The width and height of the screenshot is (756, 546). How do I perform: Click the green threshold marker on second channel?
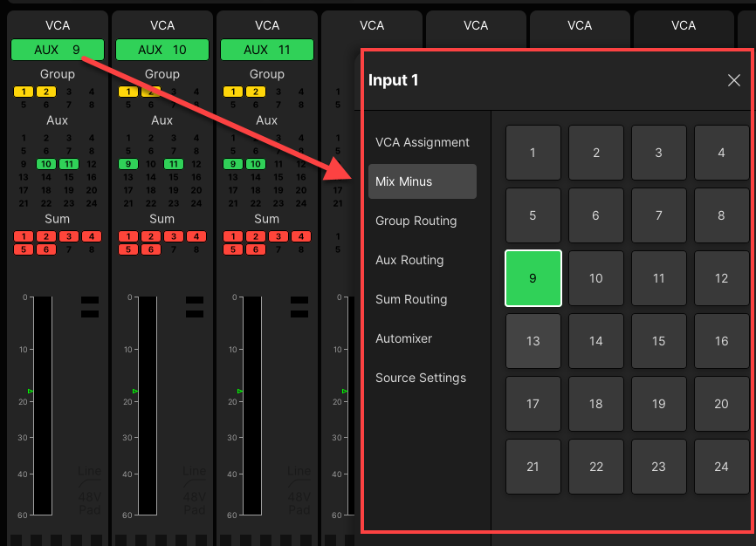tap(135, 392)
